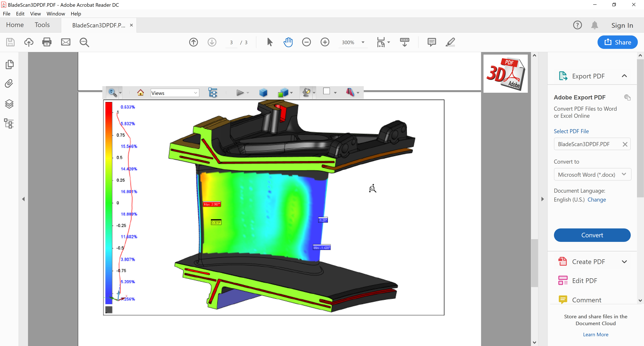The width and height of the screenshot is (644, 346).
Task: Open the Model Tree sidebar panel
Action: click(x=9, y=123)
